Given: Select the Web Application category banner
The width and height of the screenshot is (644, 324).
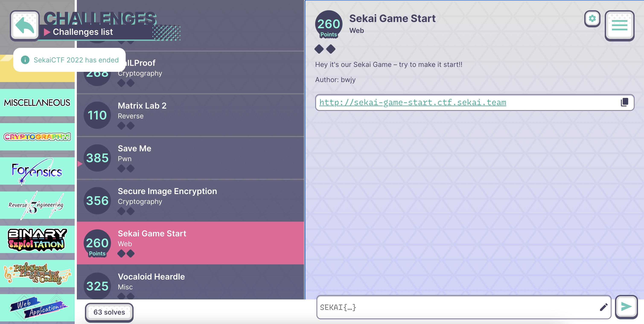Looking at the screenshot, I should click(x=37, y=308).
